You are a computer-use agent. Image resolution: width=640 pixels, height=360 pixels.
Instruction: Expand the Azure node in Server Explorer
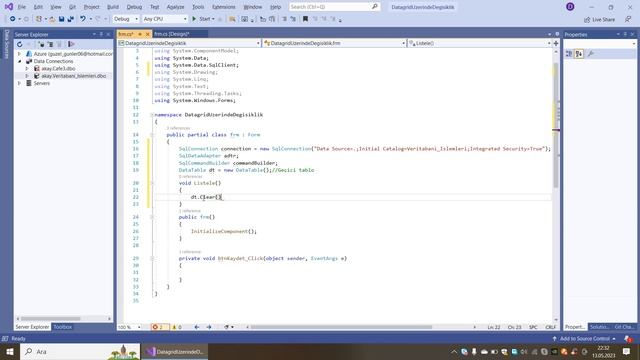pyautogui.click(x=19, y=53)
